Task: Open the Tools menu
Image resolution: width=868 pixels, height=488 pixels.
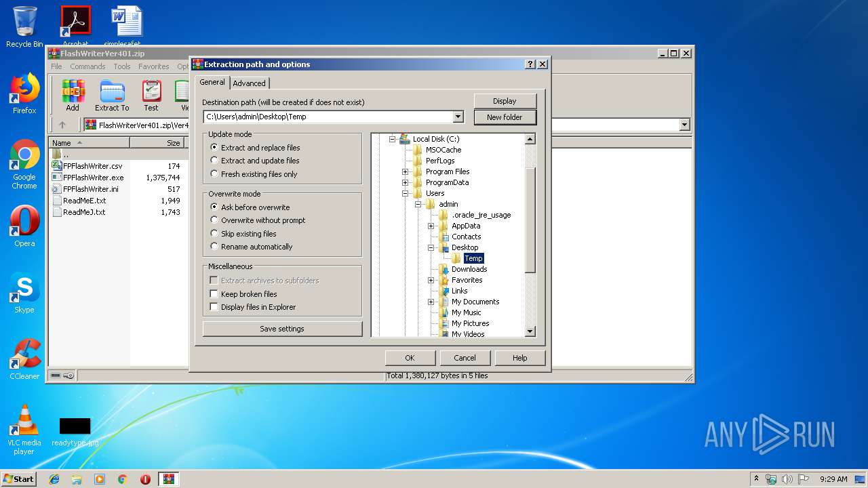Action: coord(122,66)
